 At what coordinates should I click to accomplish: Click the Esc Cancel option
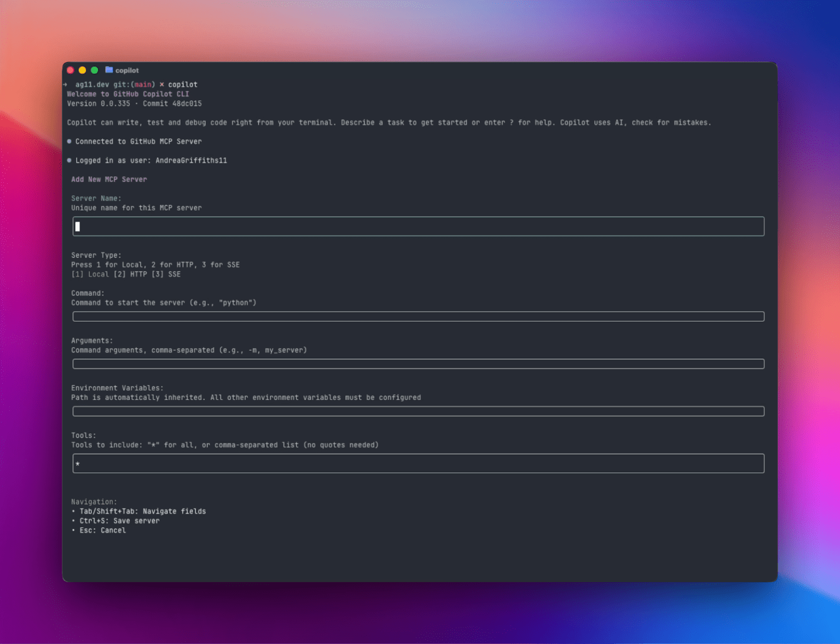pyautogui.click(x=102, y=530)
